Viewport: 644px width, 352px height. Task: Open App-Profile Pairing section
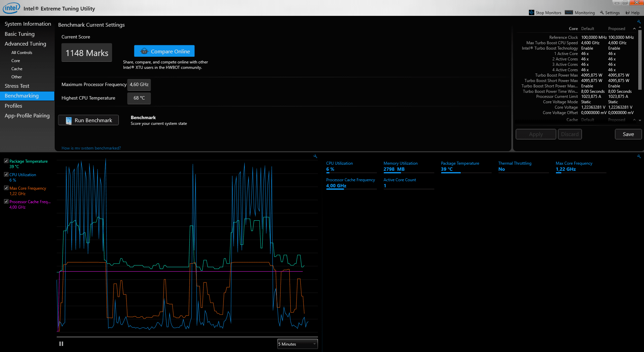(27, 116)
